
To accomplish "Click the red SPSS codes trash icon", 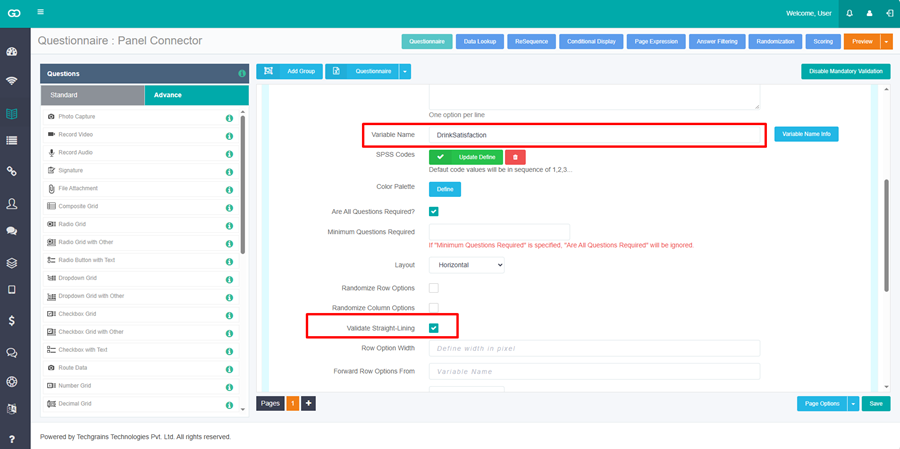I will tap(515, 157).
